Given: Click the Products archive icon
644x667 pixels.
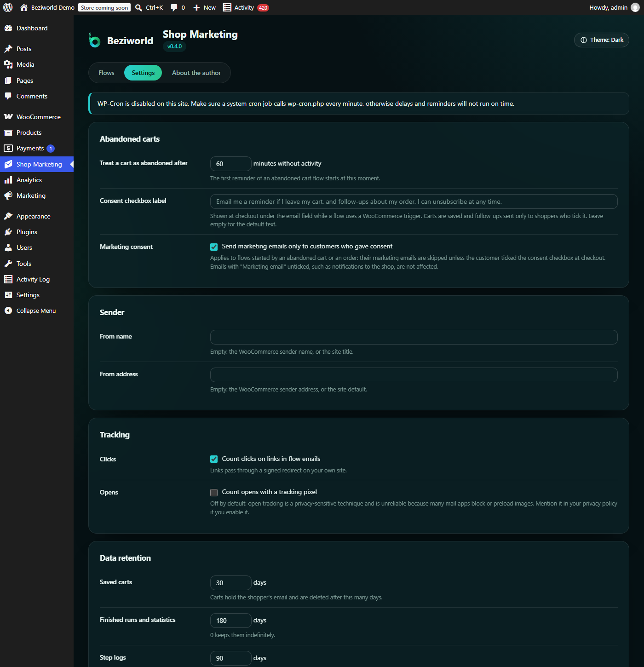Looking at the screenshot, I should [x=8, y=132].
